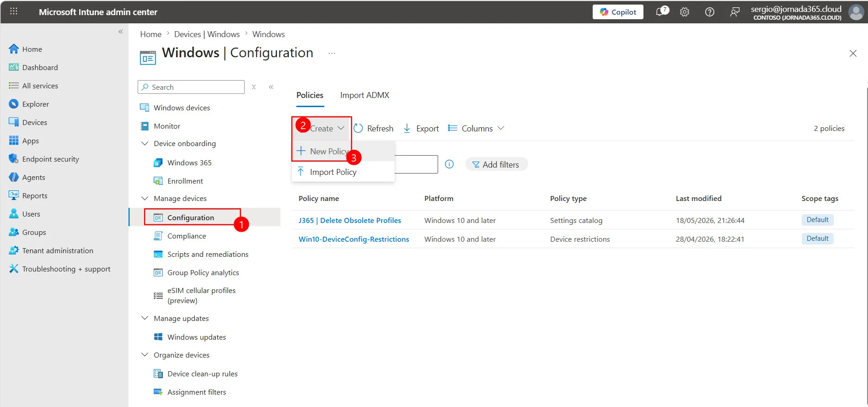Image resolution: width=868 pixels, height=407 pixels.
Task: Open the app launcher waffle icon
Action: tap(14, 11)
